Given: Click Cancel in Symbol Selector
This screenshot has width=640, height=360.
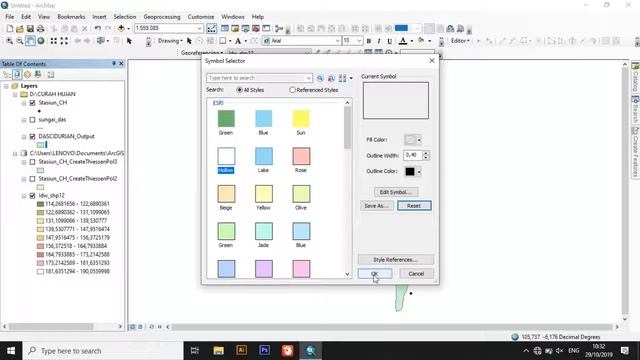Looking at the screenshot, I should pos(416,273).
